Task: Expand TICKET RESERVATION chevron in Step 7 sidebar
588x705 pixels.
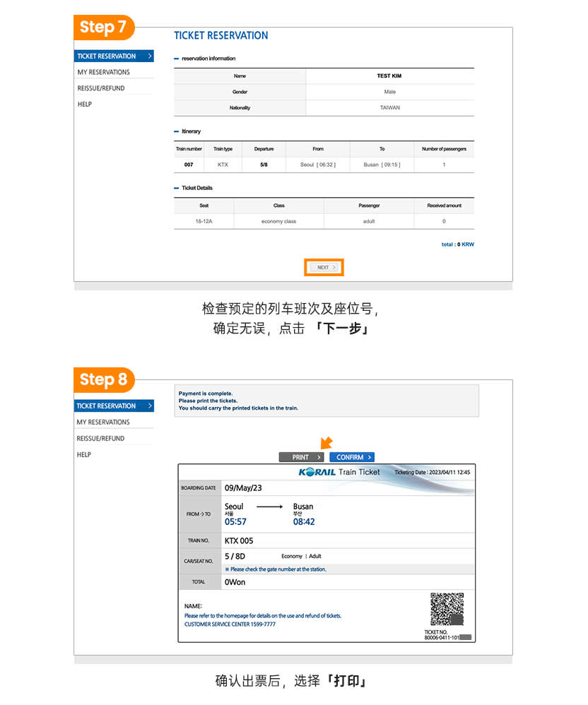Action: point(150,56)
